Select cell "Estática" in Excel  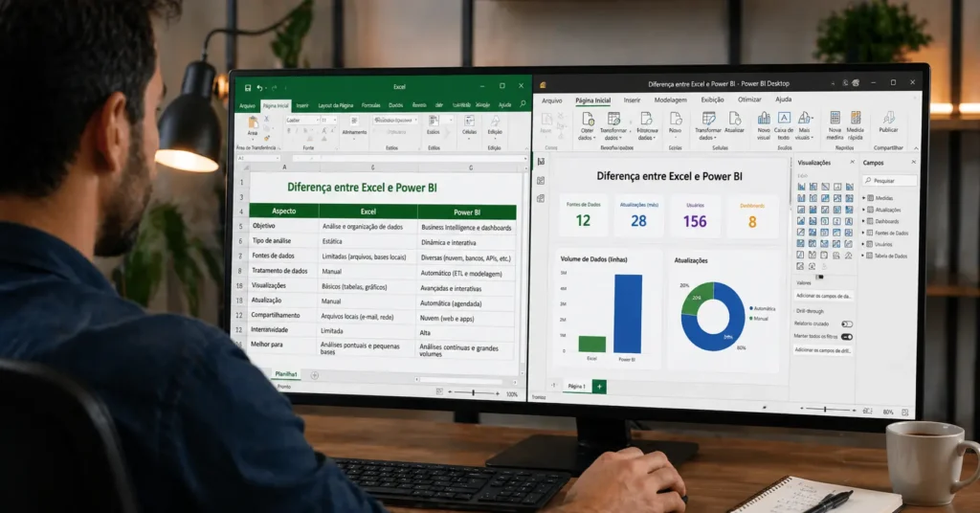coord(367,241)
